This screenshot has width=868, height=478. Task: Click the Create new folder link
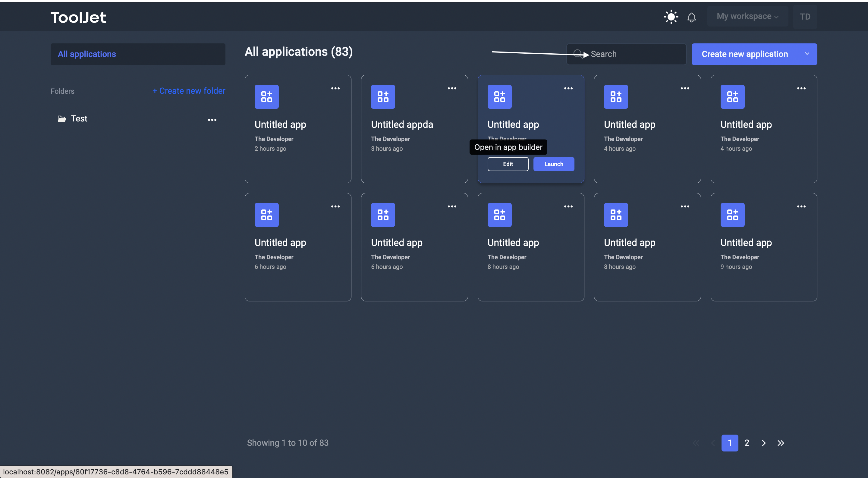pos(189,91)
